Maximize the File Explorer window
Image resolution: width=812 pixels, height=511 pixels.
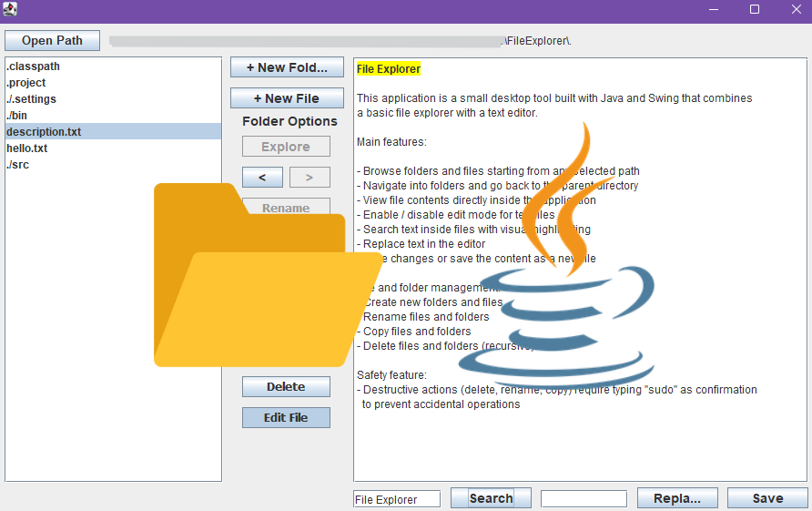point(755,9)
